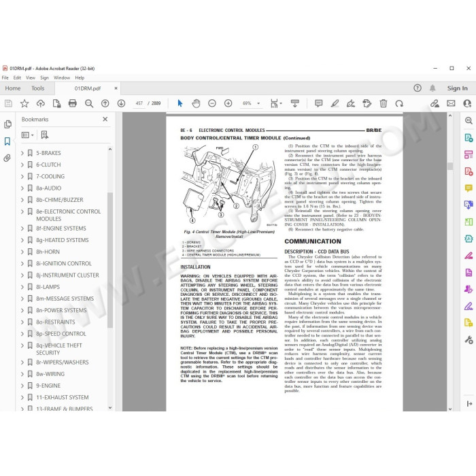Click the bookmarks panel scrollbar thumb
The width and height of the screenshot is (476, 476).
click(x=110, y=260)
